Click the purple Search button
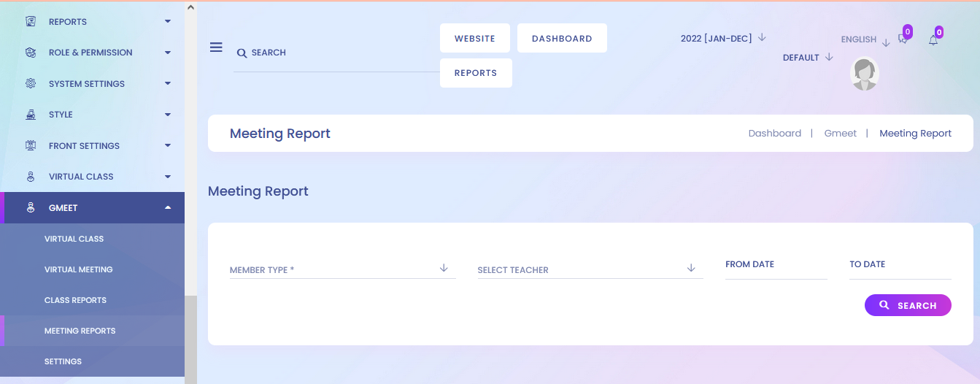 coord(908,305)
